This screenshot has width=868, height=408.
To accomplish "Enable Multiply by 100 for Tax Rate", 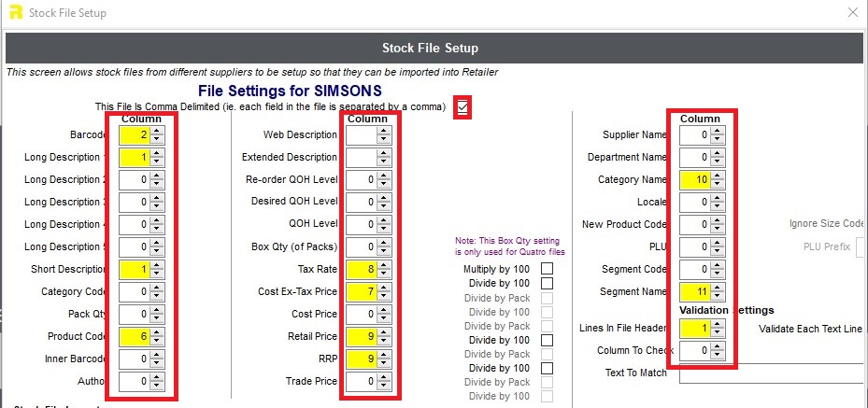I will 547,269.
